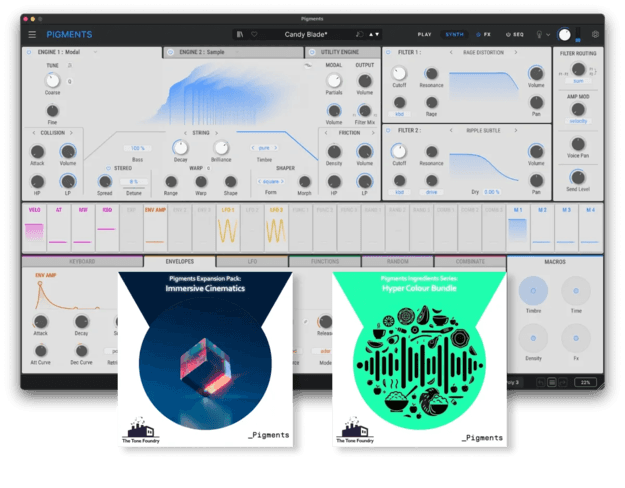
Task: Switch to the Envelopes tab
Action: coord(180,262)
